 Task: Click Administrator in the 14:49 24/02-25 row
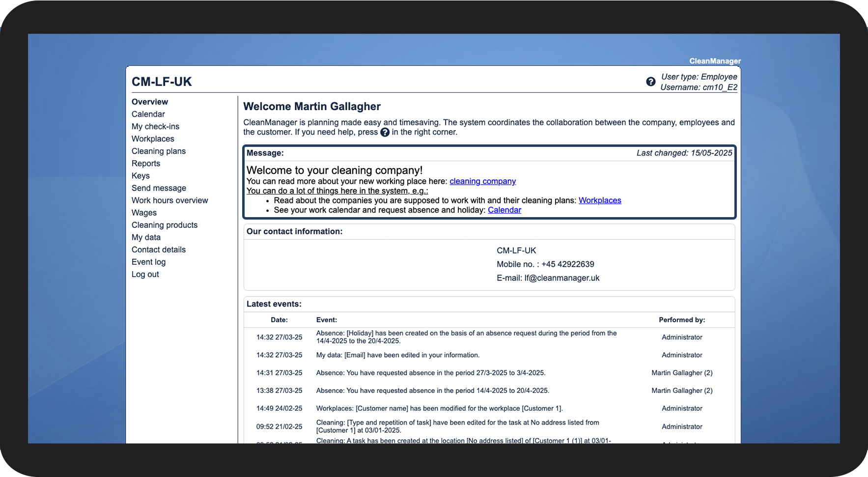click(x=682, y=408)
